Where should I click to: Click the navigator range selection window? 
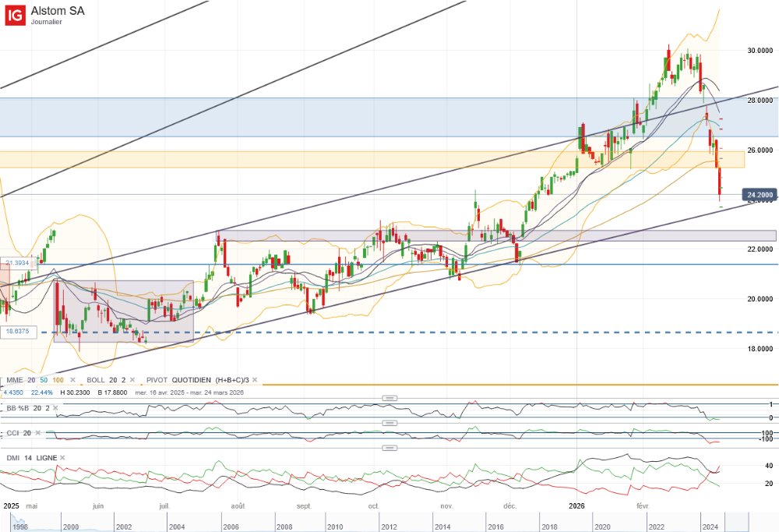click(737, 523)
